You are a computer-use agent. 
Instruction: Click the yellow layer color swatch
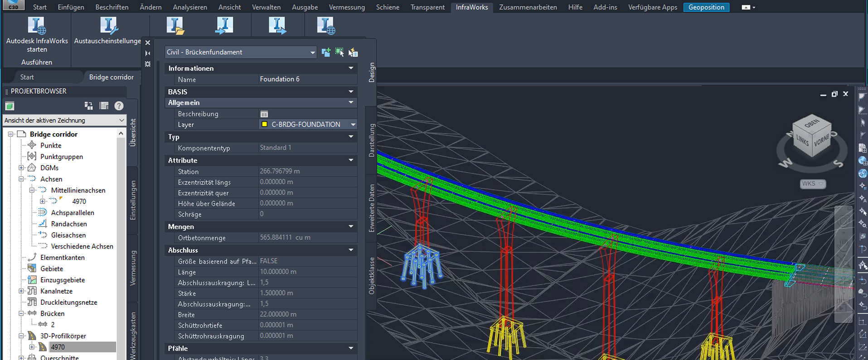(265, 125)
